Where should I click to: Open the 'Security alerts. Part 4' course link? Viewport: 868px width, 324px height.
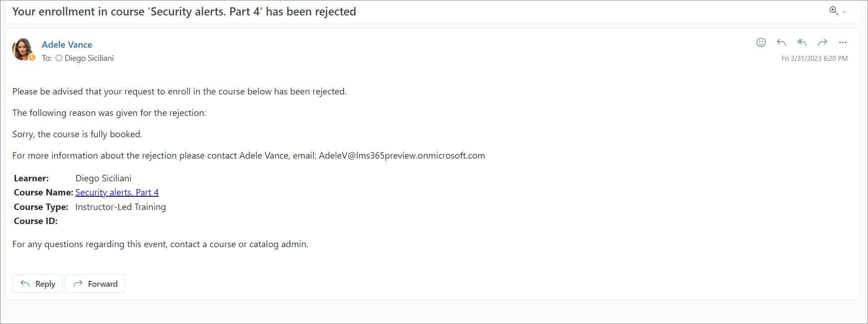pyautogui.click(x=117, y=192)
